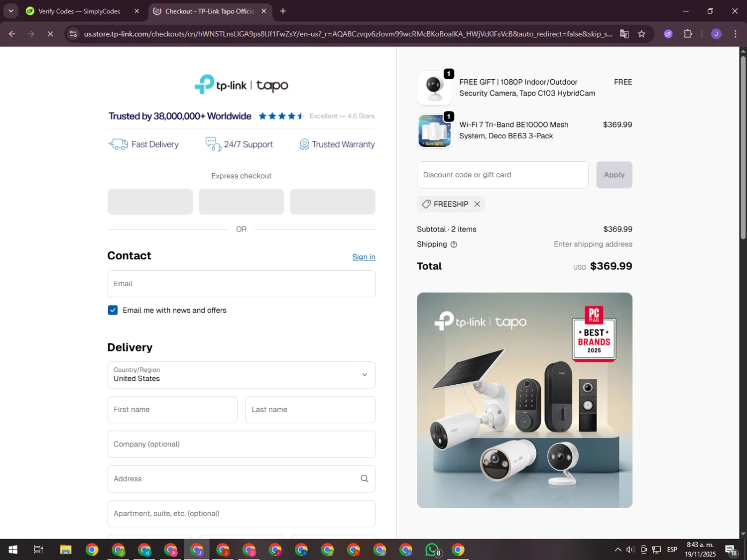Click the network tray icon
Viewport: 747px width, 560px height.
tap(657, 550)
